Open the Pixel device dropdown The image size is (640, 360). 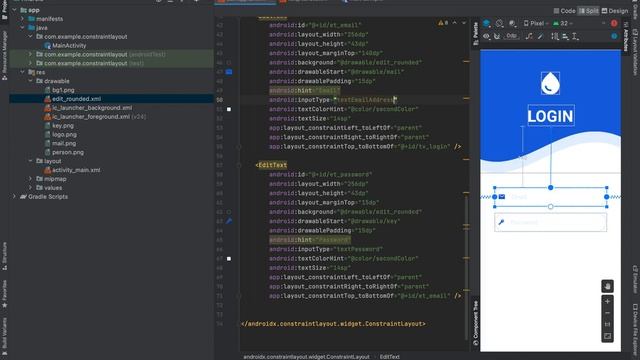(x=536, y=23)
